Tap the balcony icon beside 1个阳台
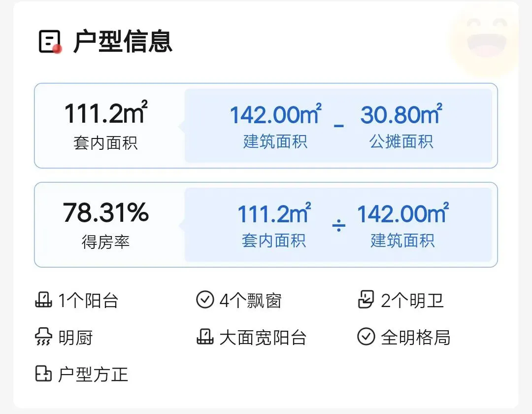This screenshot has width=532, height=414. pyautogui.click(x=44, y=300)
